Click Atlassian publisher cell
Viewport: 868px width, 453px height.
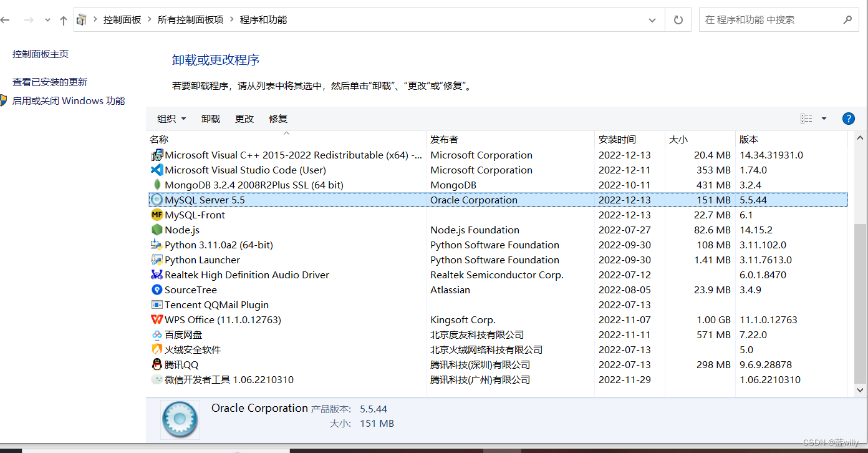450,290
